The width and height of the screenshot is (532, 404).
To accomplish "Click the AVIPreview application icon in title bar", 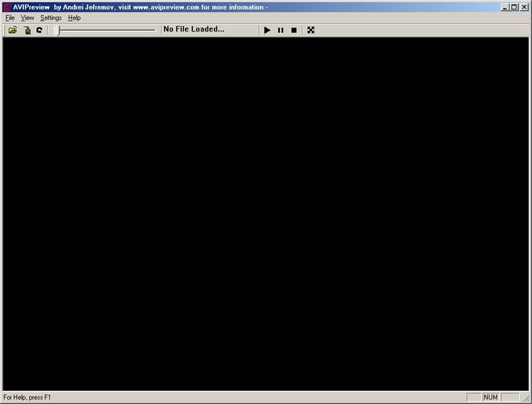I will coord(8,7).
